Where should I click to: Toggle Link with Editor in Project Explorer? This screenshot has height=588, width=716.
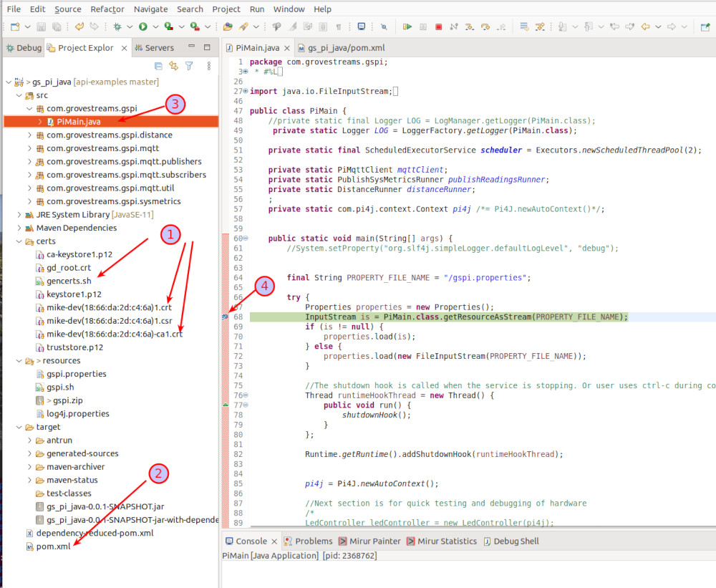174,65
